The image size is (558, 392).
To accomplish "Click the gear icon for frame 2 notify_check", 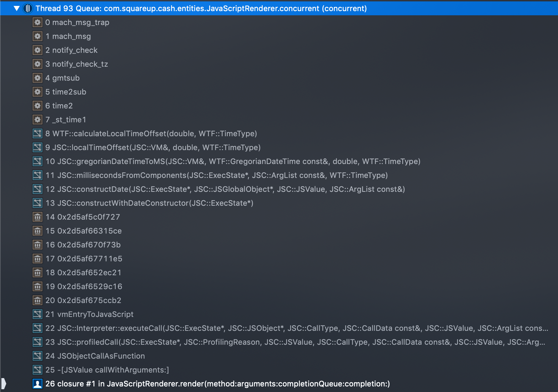I will point(38,50).
